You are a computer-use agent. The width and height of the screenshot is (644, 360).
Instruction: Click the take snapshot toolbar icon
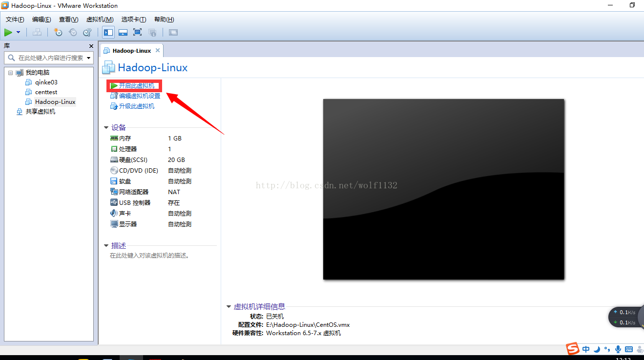click(58, 32)
